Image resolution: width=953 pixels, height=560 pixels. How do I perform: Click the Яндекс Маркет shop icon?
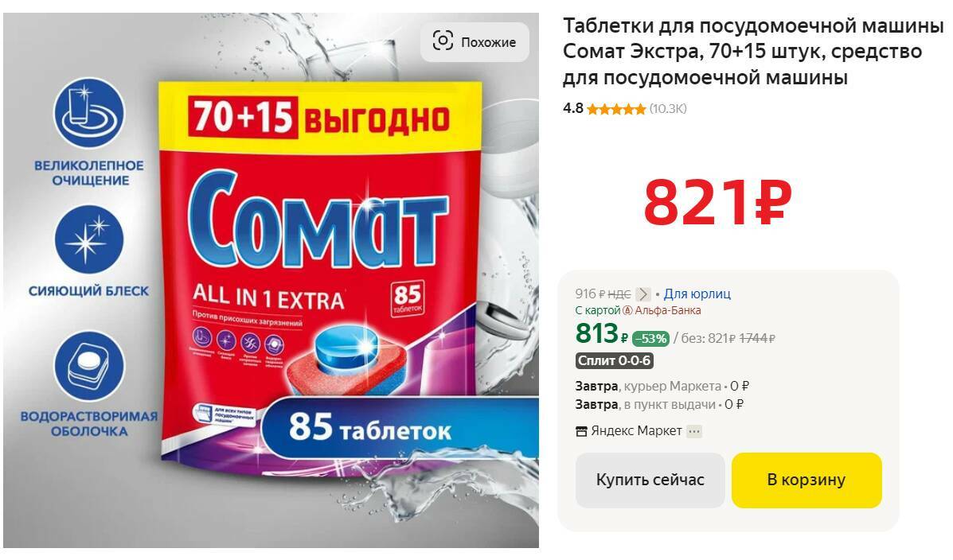tap(582, 431)
